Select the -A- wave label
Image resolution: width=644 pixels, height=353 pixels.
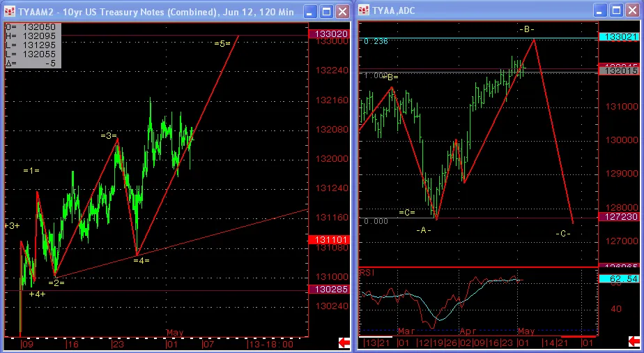pos(424,230)
